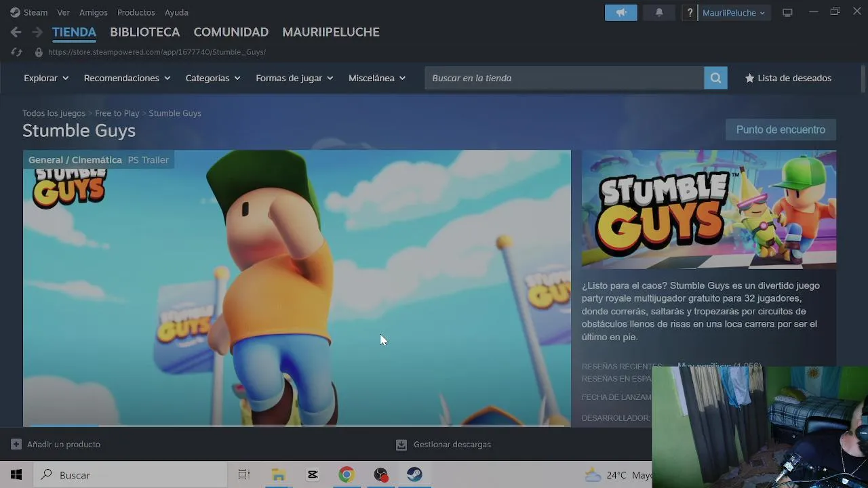Click Añadir un producto

[x=64, y=445]
